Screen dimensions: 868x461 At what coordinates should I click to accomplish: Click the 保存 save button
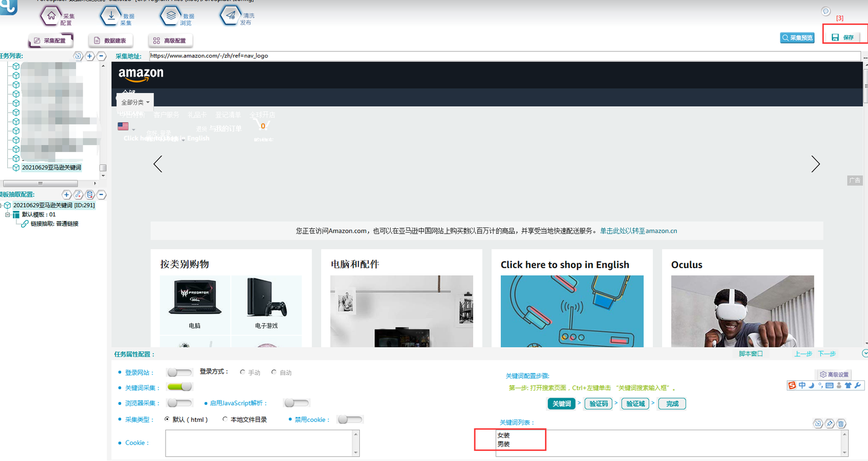843,37
